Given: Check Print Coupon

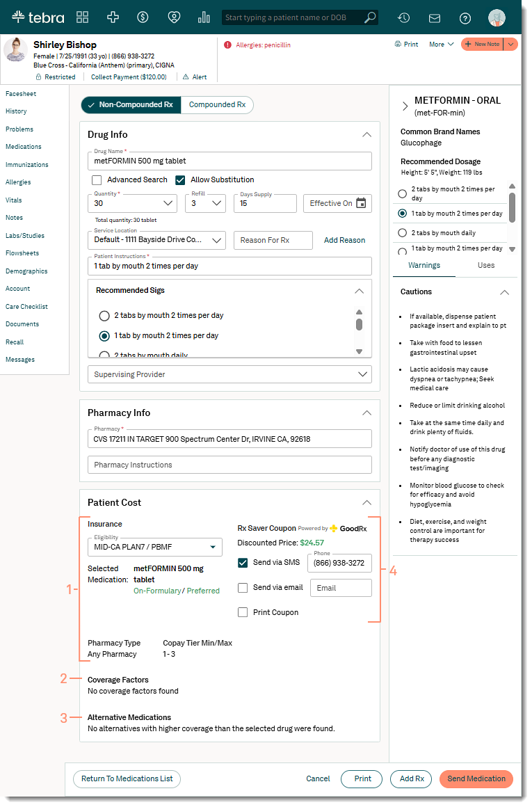Looking at the screenshot, I should tap(243, 612).
